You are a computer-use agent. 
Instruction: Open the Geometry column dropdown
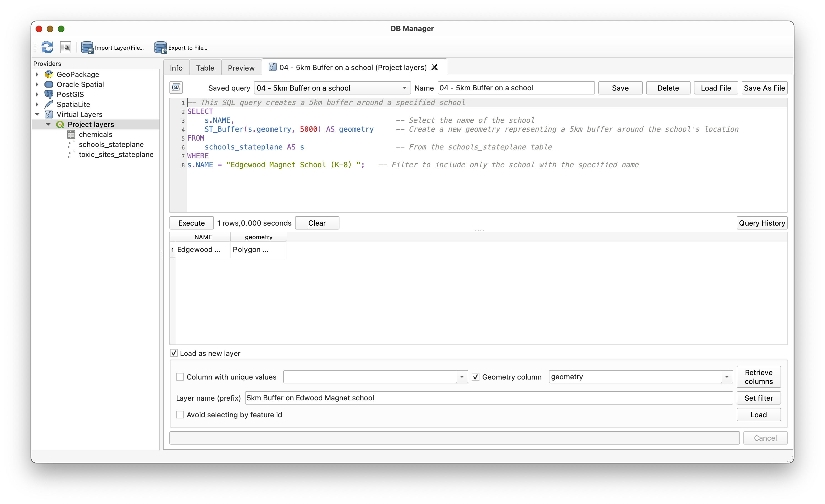point(727,377)
